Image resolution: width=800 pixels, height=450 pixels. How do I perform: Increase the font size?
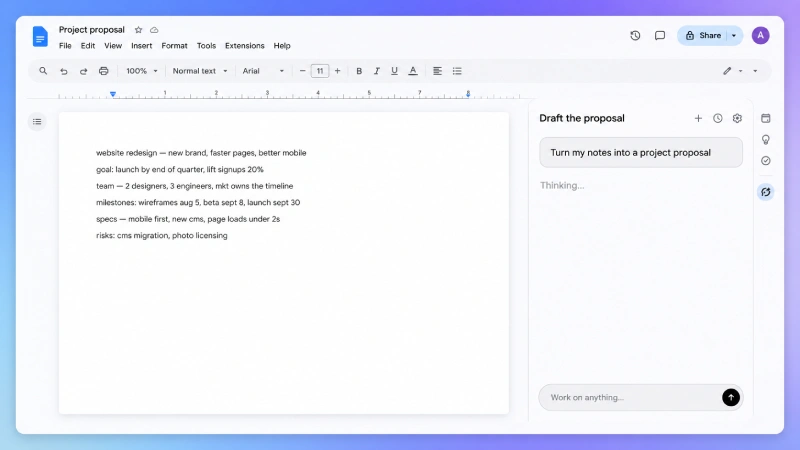point(337,71)
